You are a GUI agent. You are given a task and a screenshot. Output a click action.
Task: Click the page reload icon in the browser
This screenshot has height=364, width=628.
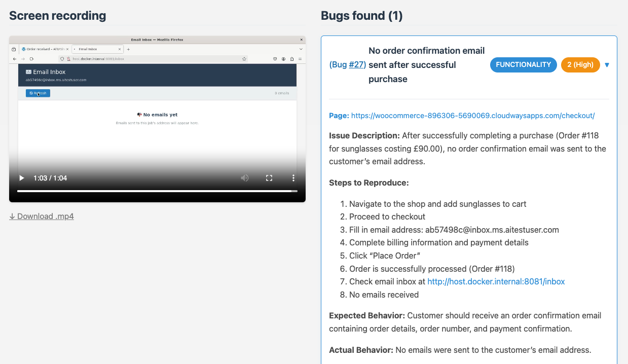point(31,59)
